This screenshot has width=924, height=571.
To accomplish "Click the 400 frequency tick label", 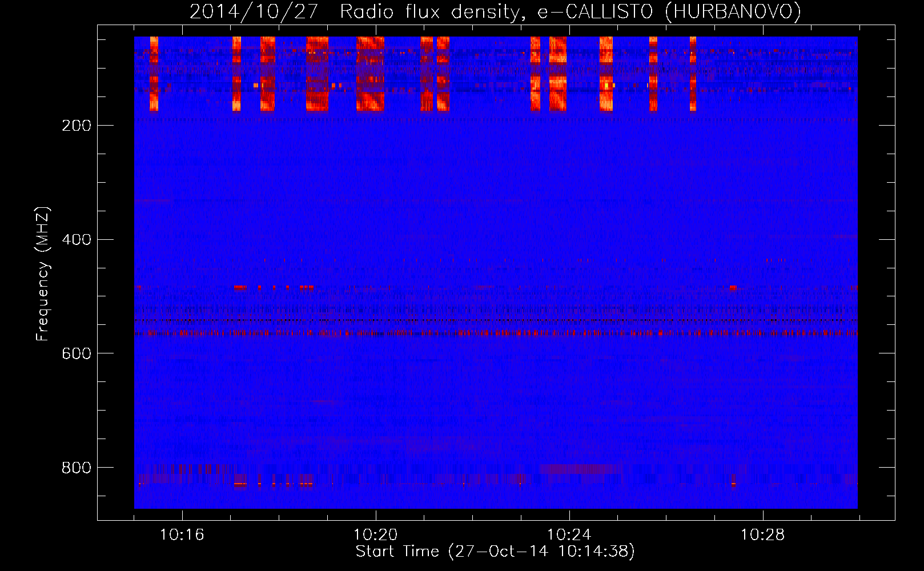I will 77,240.
